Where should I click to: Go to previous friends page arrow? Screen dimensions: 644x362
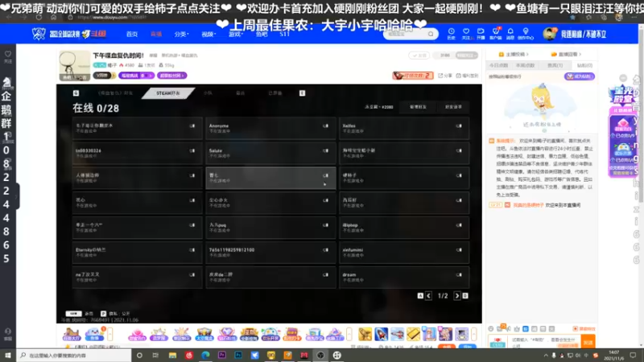(428, 296)
